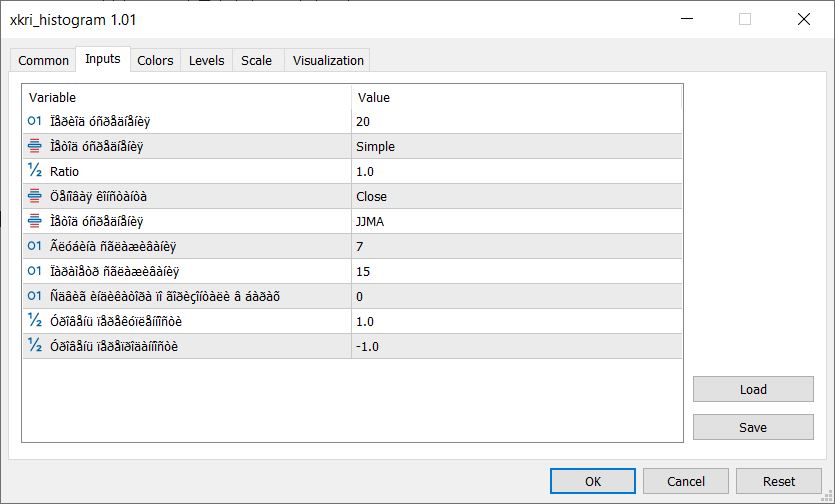Open the JJMA smoothing method dropdown value
Image resolution: width=835 pixels, height=504 pixels.
(x=515, y=221)
